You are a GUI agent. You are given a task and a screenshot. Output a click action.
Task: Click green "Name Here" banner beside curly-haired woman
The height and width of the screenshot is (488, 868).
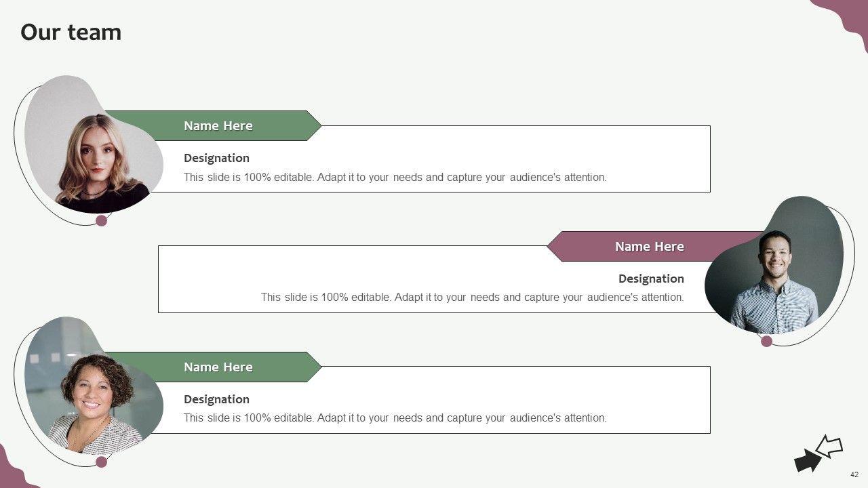click(x=218, y=367)
